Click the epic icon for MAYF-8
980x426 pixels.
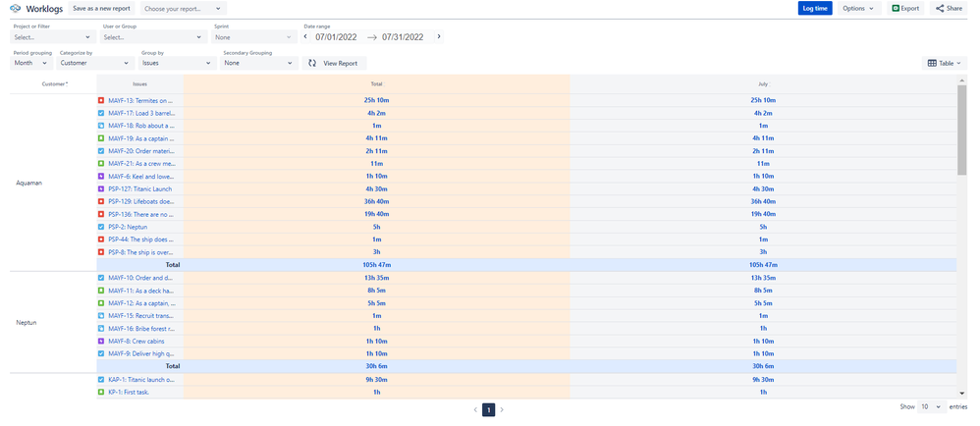coord(101,341)
